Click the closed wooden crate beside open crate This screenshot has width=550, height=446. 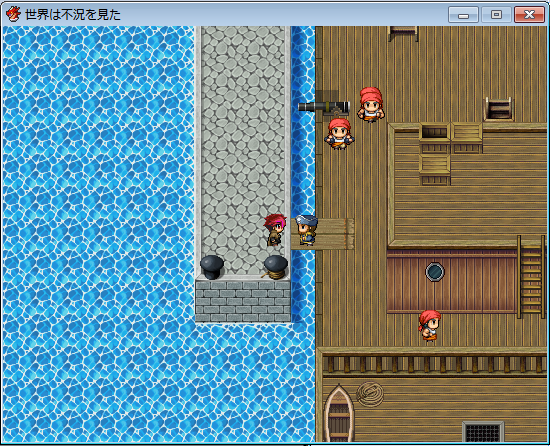(x=467, y=137)
